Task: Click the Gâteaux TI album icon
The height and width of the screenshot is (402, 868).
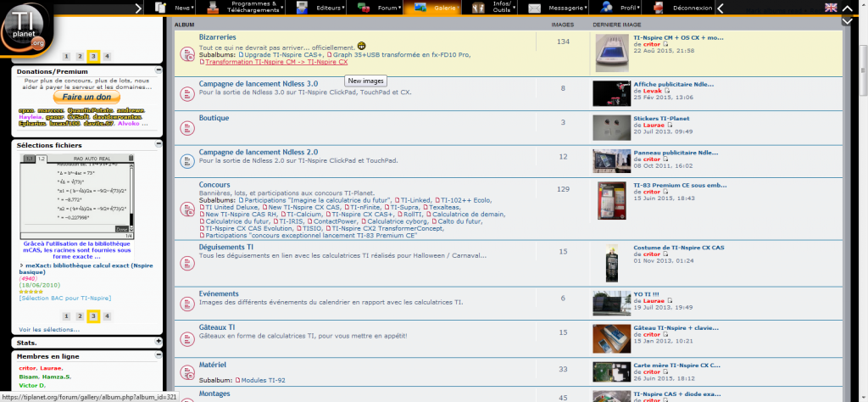Action: [x=186, y=338]
